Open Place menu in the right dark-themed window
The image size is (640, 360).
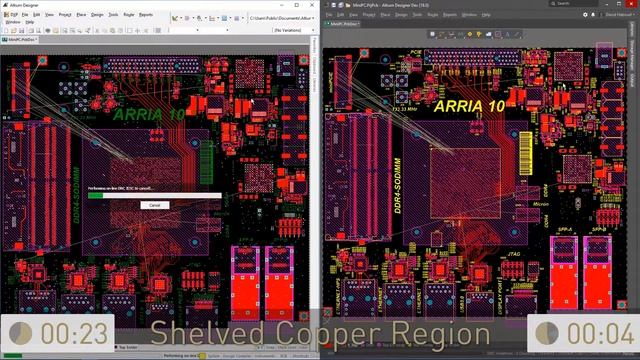click(x=385, y=15)
